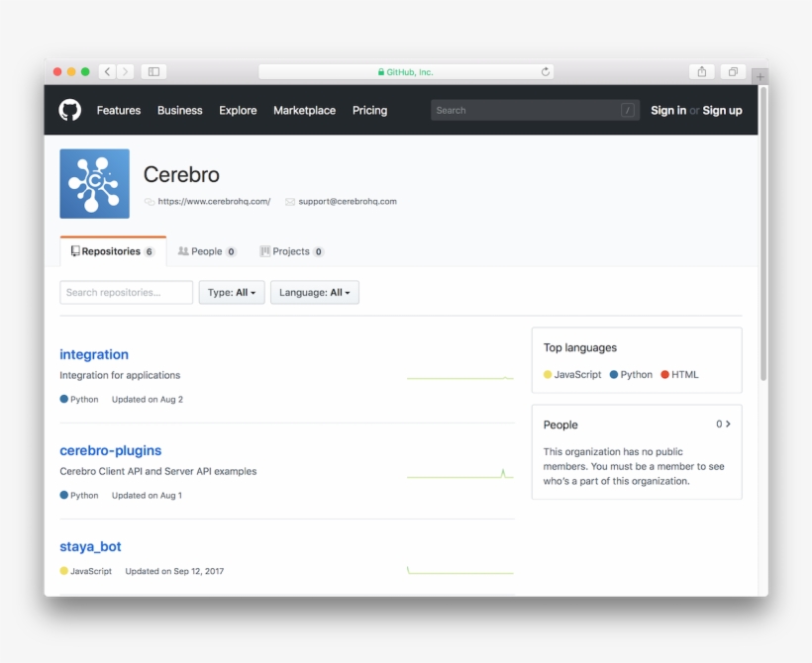Open the Safari tab overview icon
This screenshot has width=812, height=663.
click(x=733, y=71)
